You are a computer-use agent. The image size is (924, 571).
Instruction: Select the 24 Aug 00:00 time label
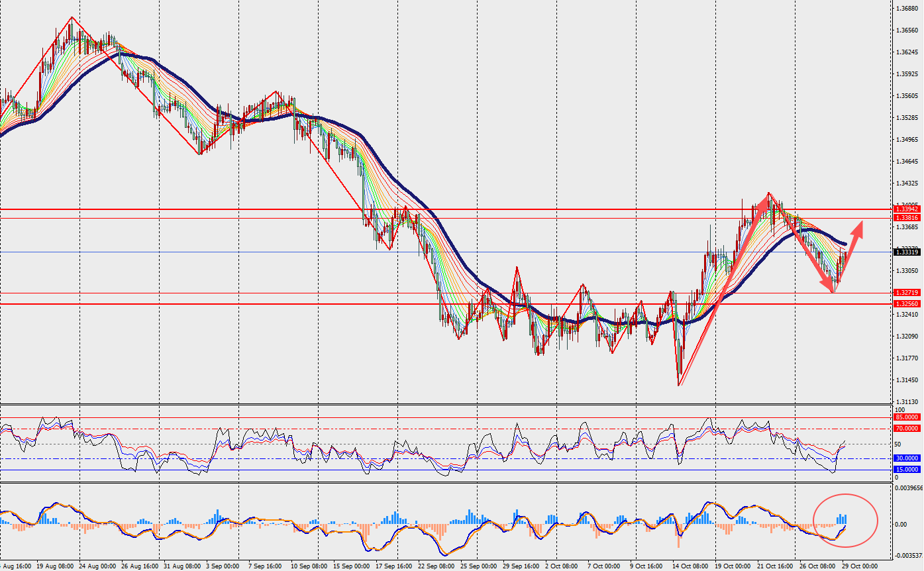click(x=97, y=566)
